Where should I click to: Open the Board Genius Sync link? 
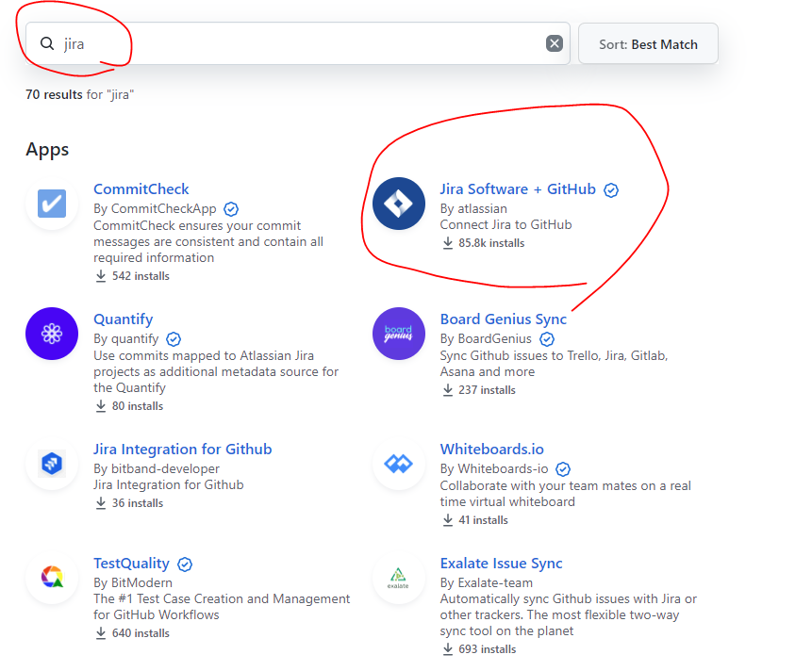click(504, 319)
